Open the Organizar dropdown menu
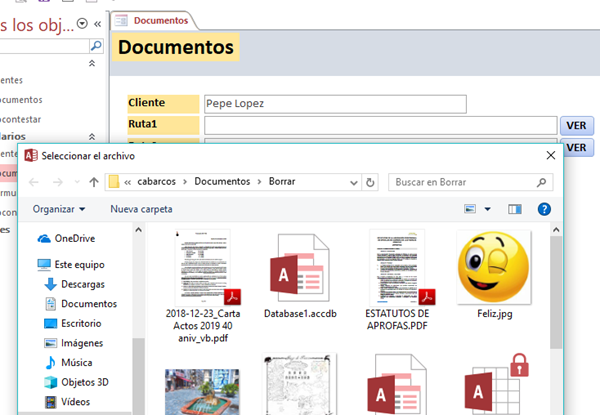 coord(59,209)
